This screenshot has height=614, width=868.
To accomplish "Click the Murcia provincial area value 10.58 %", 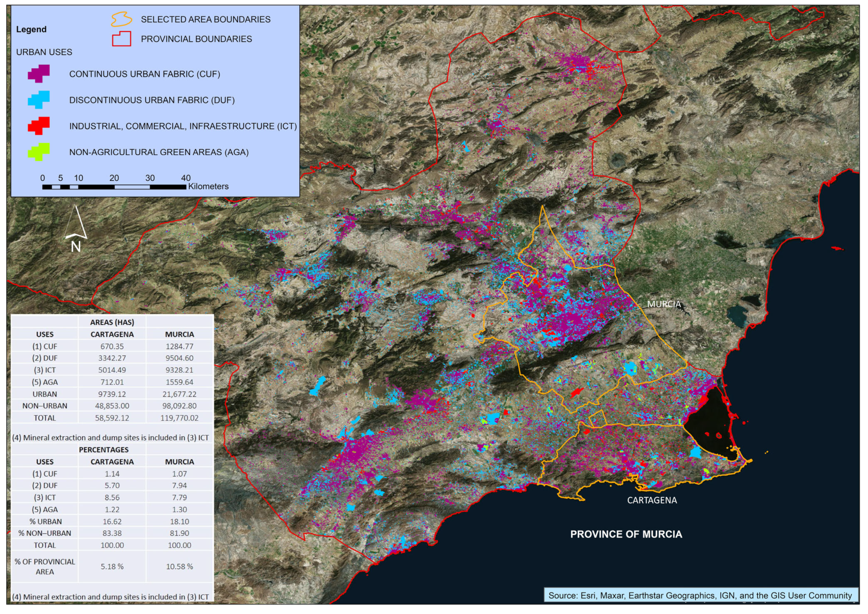I will (180, 567).
